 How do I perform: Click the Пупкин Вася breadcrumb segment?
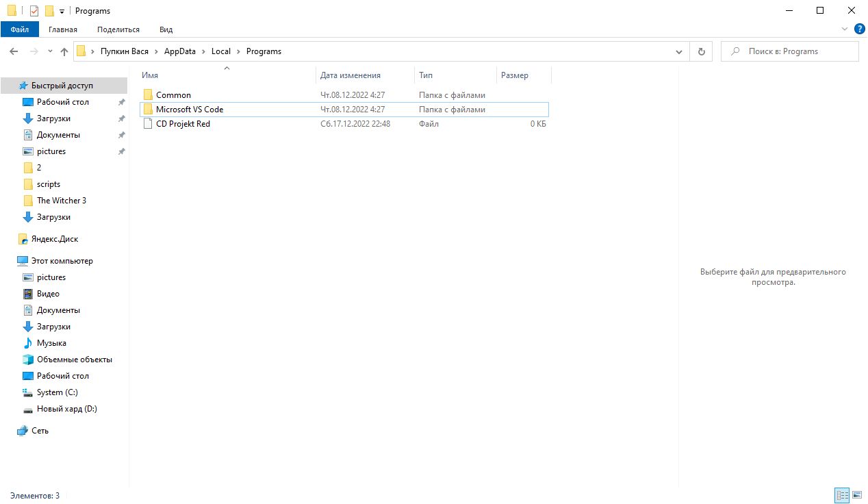point(124,51)
